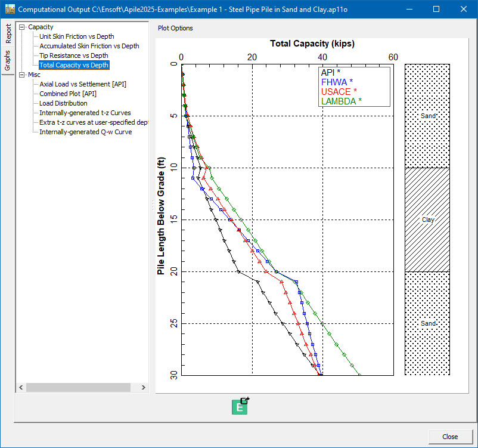Toggle the API curve in plot legend
478x448 pixels.
[x=328, y=72]
